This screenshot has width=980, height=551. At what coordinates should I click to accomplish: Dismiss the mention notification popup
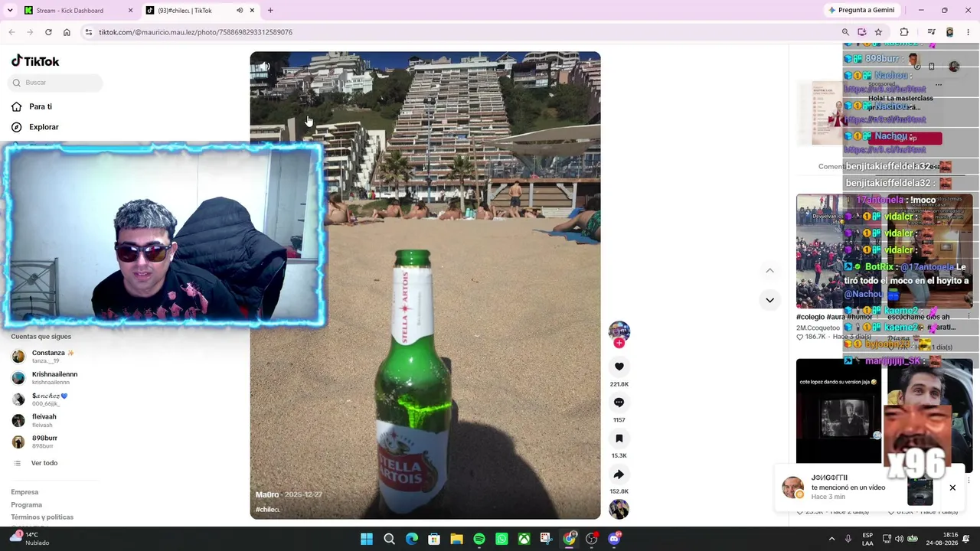point(952,487)
